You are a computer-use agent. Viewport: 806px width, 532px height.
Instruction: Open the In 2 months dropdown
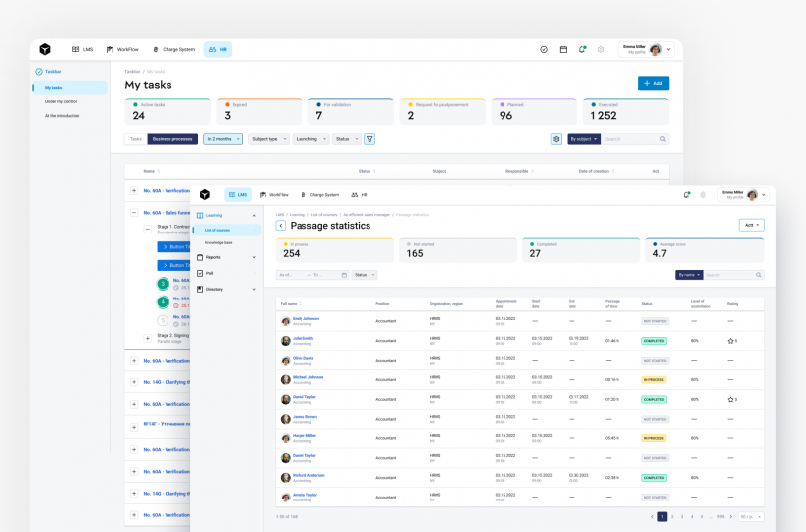point(223,139)
